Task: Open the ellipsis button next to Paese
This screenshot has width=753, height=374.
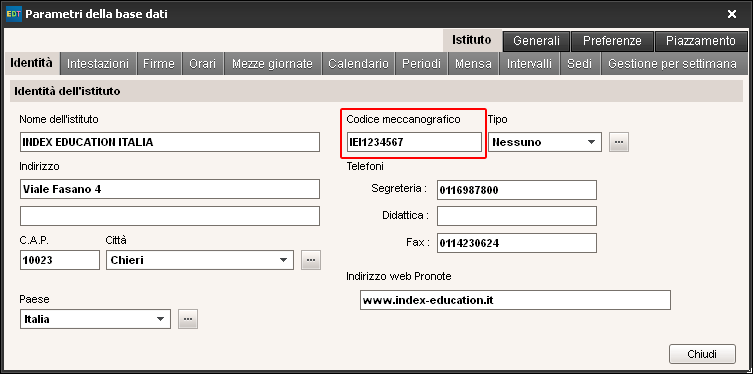Action: pos(188,319)
